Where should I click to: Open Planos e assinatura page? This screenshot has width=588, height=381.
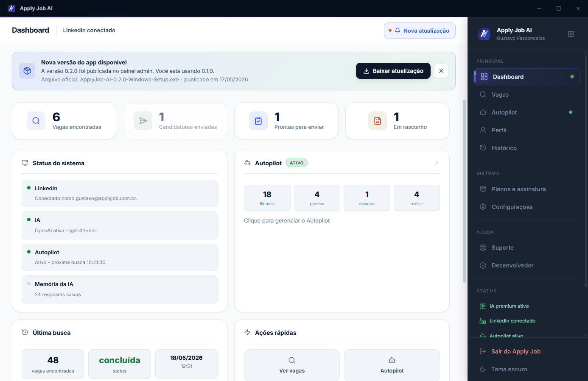tap(527, 189)
